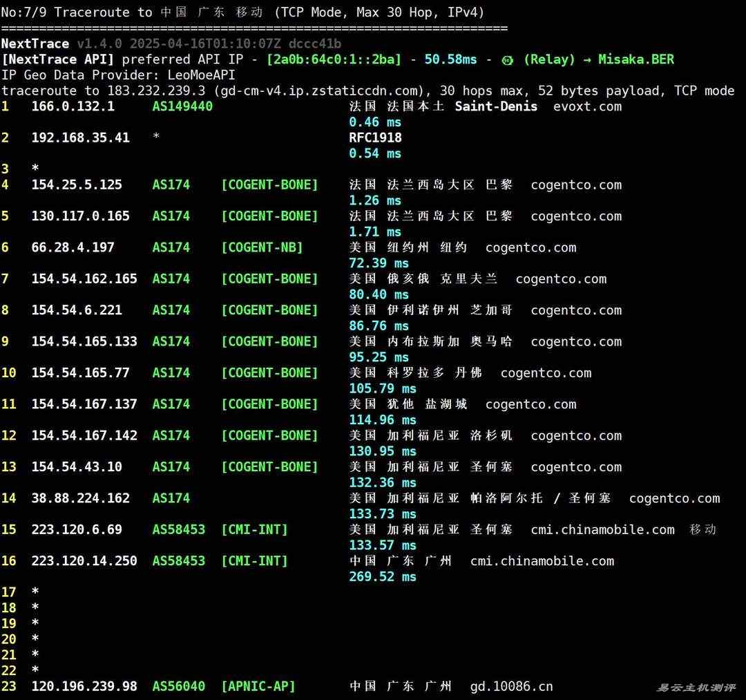Click hop 5 IP 130.117.0.165
Image resolution: width=746 pixels, height=700 pixels.
coord(80,216)
